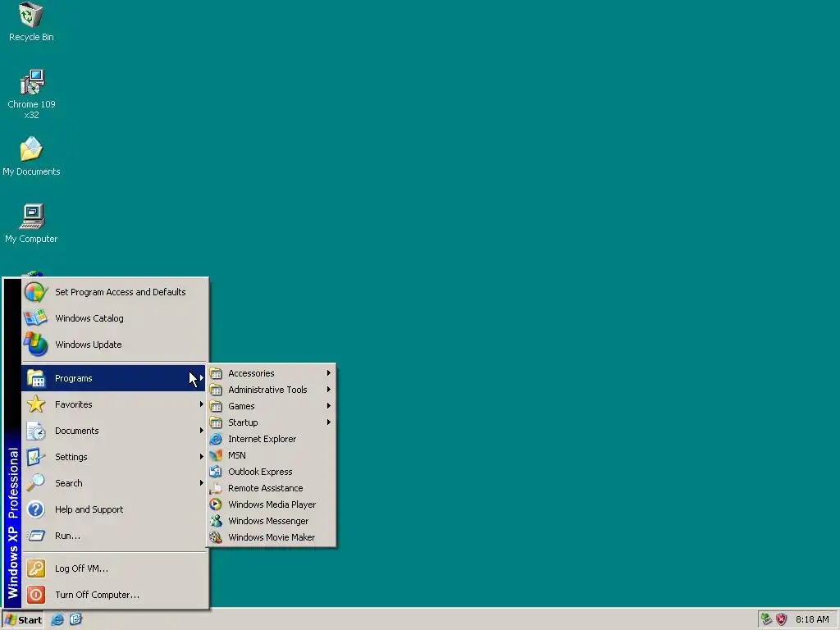Click the 8:18 AM system clock

[812, 620]
